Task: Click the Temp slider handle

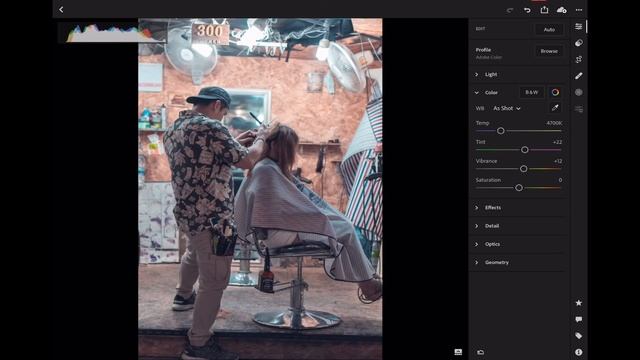Action: (500, 131)
